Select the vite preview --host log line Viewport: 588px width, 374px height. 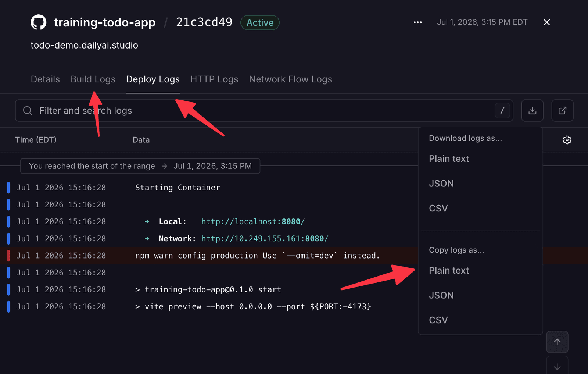[x=253, y=306]
